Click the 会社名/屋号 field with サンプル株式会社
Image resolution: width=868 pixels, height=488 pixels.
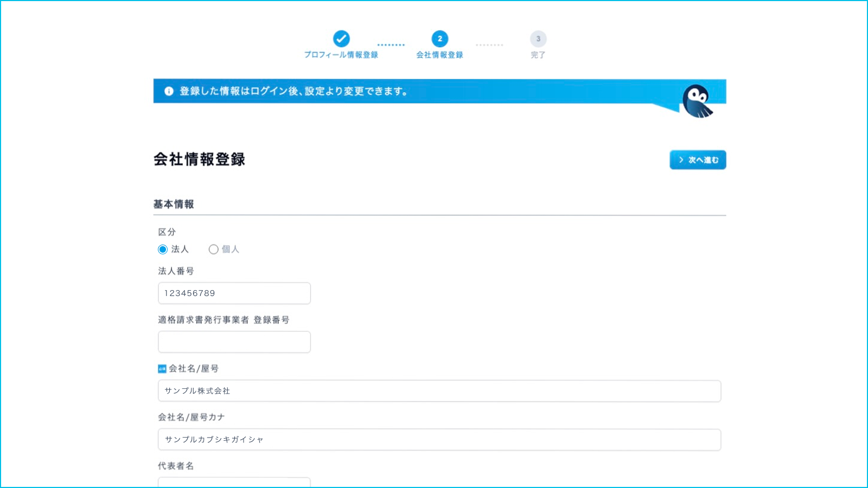click(439, 391)
